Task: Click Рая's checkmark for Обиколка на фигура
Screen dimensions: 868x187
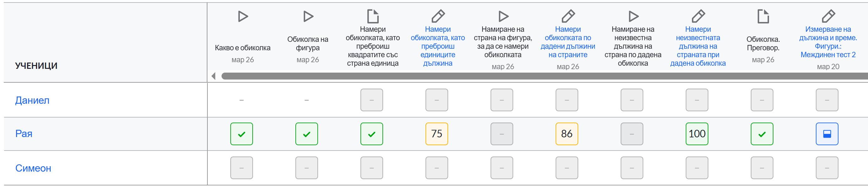Action: pos(307,134)
